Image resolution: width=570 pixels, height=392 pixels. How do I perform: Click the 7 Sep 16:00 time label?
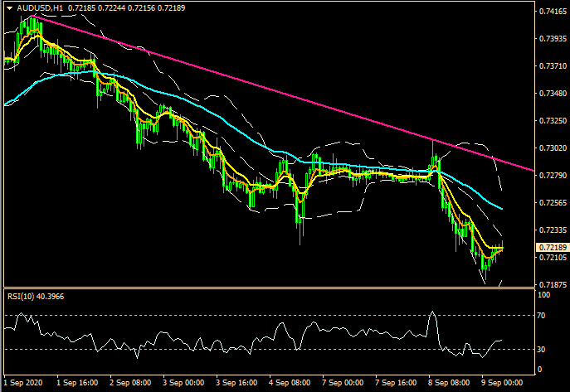(x=396, y=384)
